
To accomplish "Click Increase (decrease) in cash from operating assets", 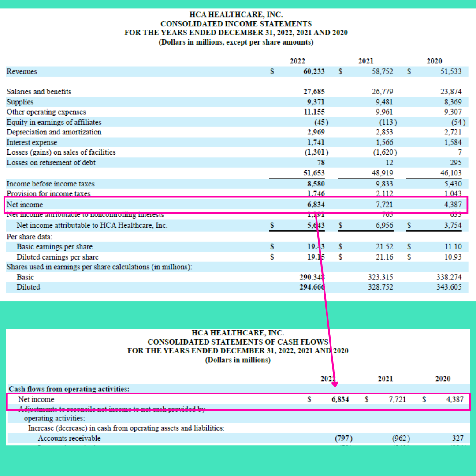I will click(126, 428).
